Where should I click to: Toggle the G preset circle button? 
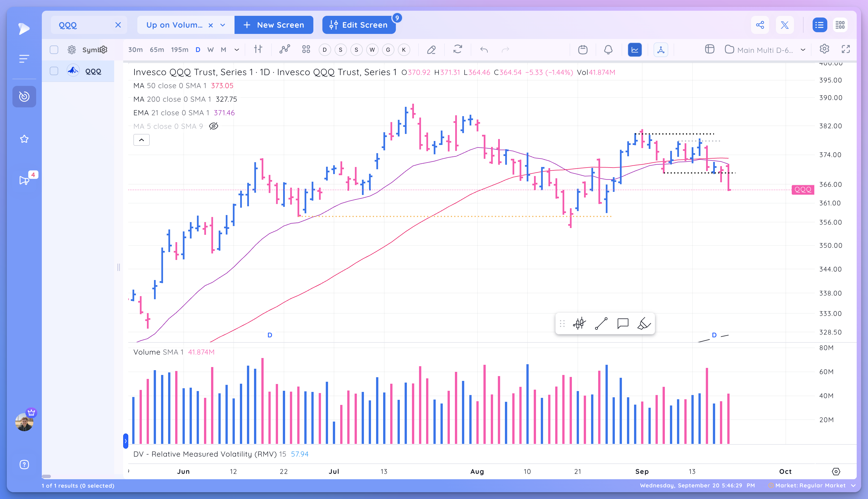tap(388, 50)
